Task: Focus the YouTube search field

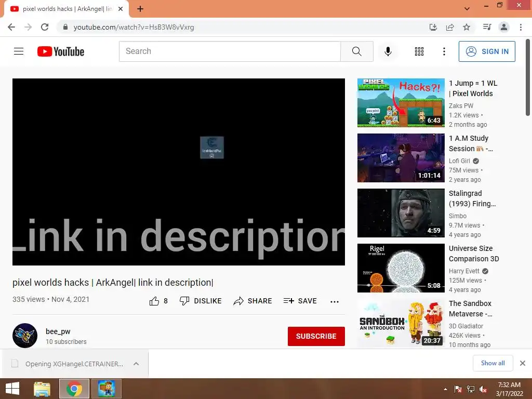Action: [230, 51]
